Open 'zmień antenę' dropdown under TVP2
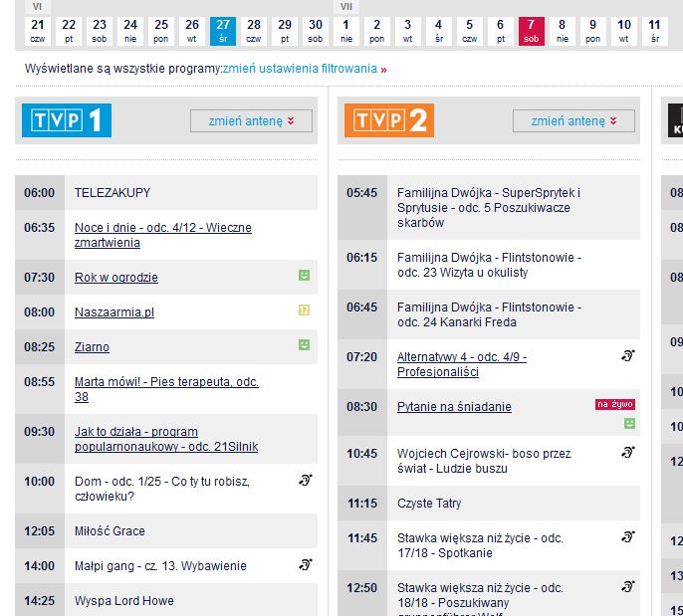The height and width of the screenshot is (616, 683). tap(573, 121)
